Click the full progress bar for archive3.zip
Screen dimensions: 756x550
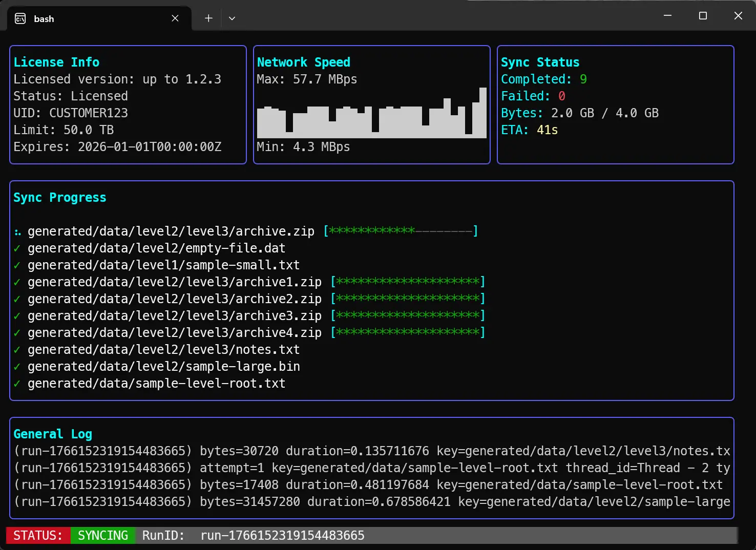tap(408, 315)
